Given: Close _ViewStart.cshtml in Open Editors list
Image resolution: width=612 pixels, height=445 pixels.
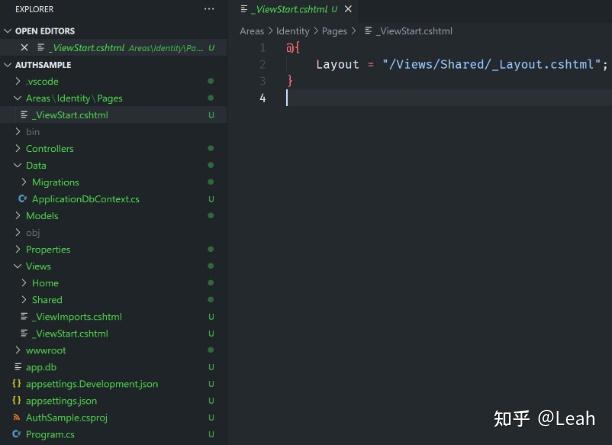Looking at the screenshot, I should [24, 48].
